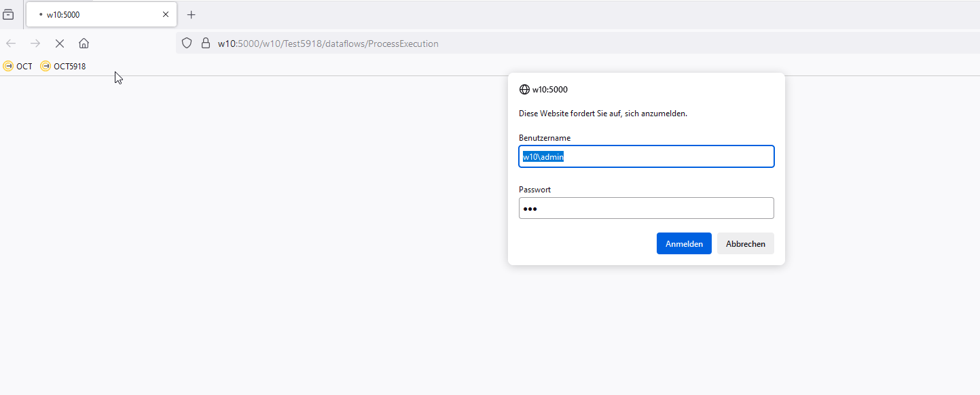
Task: Go to the Home page
Action: point(84,44)
